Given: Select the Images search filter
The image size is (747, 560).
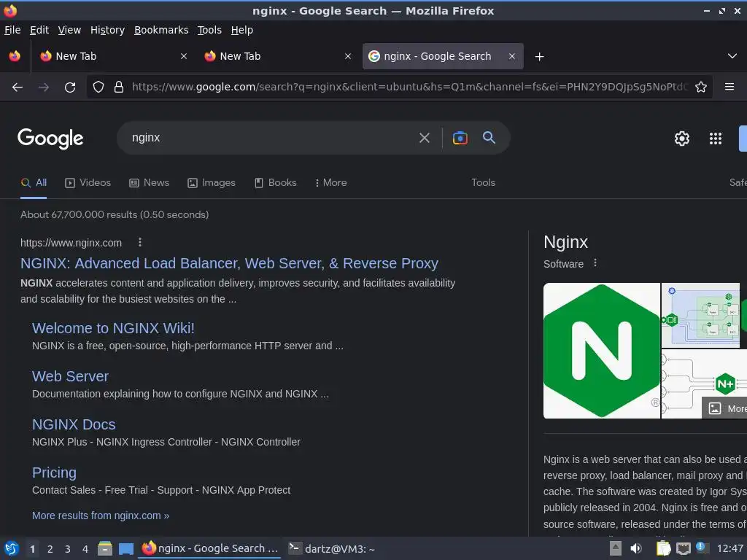Looking at the screenshot, I should [x=212, y=183].
